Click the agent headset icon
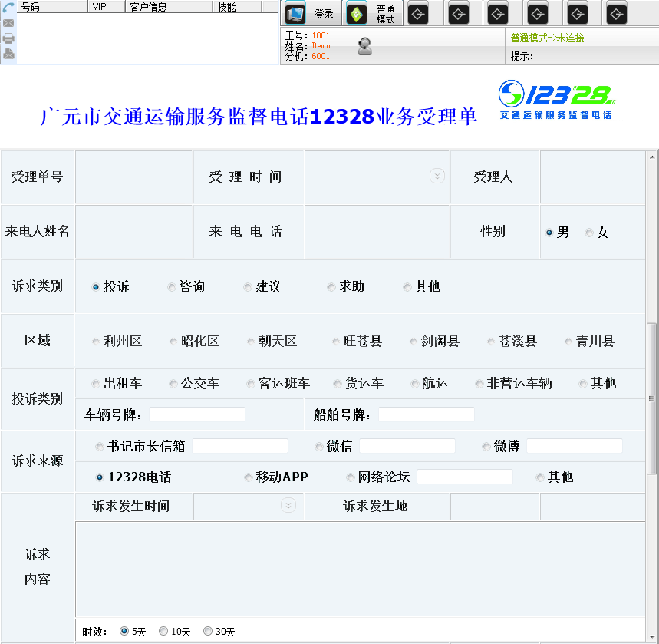This screenshot has height=644, width=659. point(365,46)
